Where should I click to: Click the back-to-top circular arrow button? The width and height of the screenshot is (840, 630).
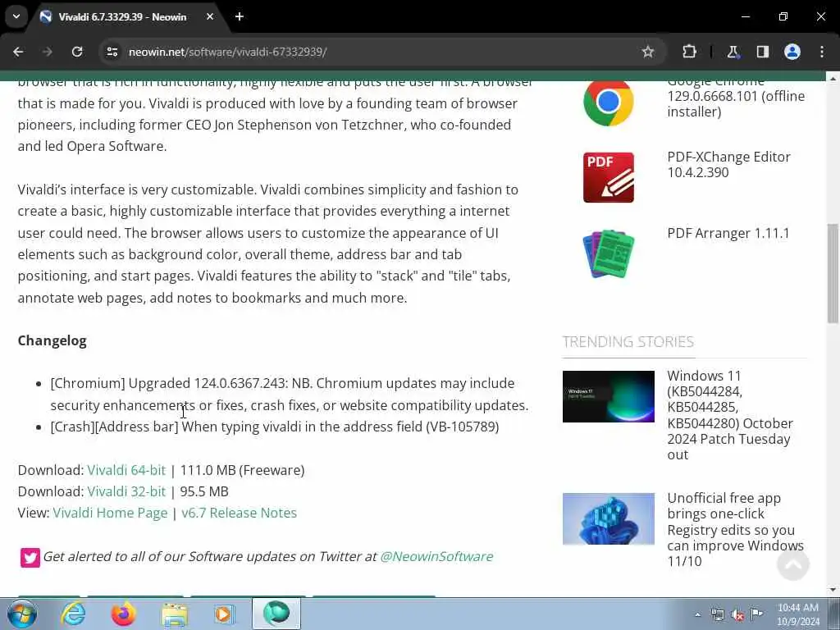(x=793, y=564)
